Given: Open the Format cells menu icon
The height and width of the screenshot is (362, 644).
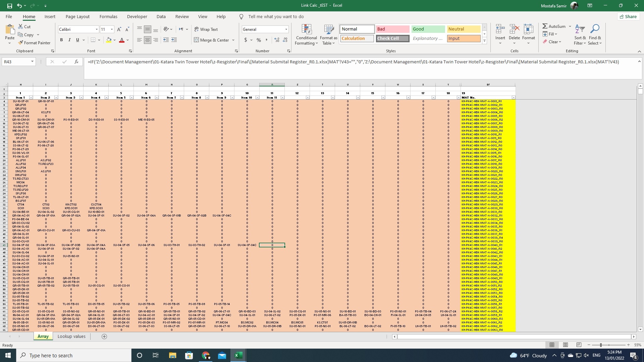Looking at the screenshot, I should pyautogui.click(x=528, y=29).
